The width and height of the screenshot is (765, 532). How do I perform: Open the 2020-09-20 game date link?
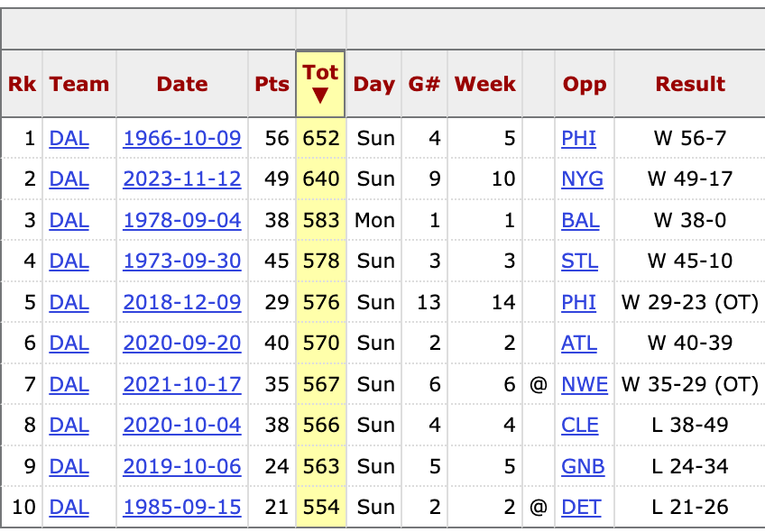[x=182, y=343]
